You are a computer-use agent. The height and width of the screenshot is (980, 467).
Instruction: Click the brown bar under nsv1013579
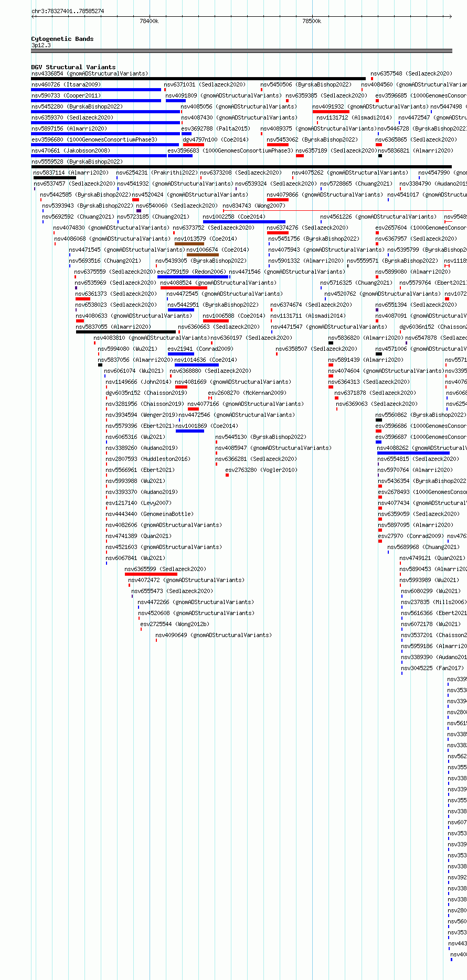[189, 244]
